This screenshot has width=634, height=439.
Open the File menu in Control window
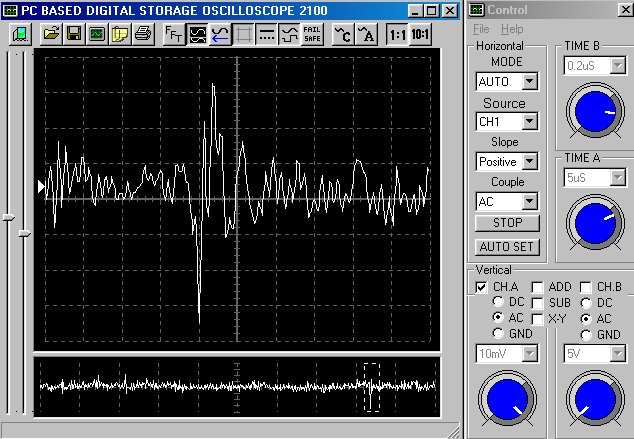click(x=481, y=29)
